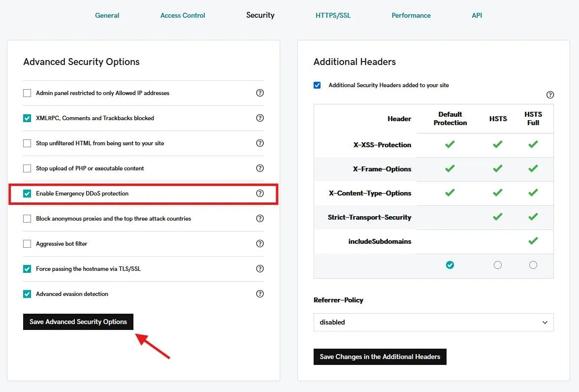Expand the Referrer-Policy dropdown

click(x=433, y=322)
